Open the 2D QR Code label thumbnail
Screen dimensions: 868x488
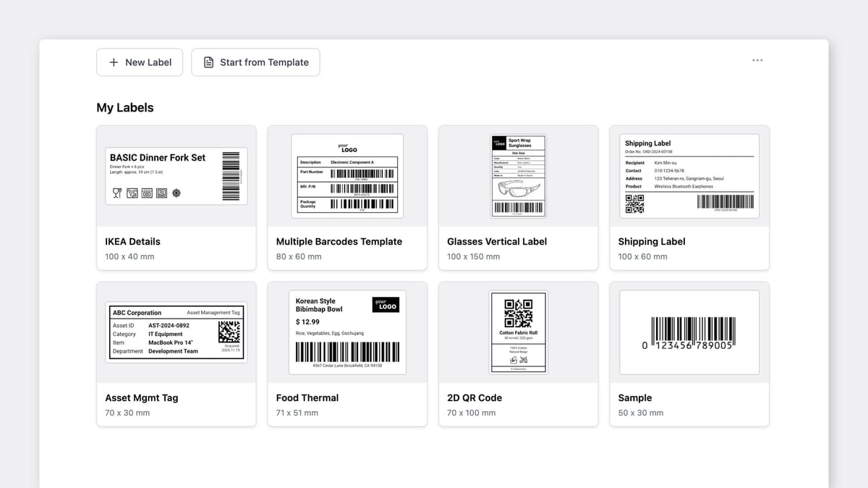tap(519, 332)
